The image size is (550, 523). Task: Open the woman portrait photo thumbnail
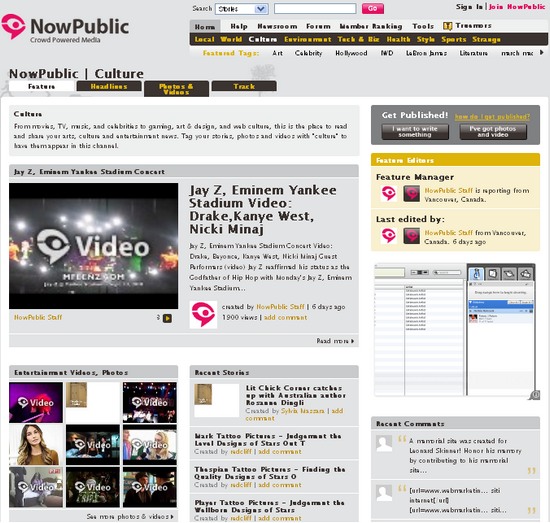pyautogui.click(x=36, y=445)
